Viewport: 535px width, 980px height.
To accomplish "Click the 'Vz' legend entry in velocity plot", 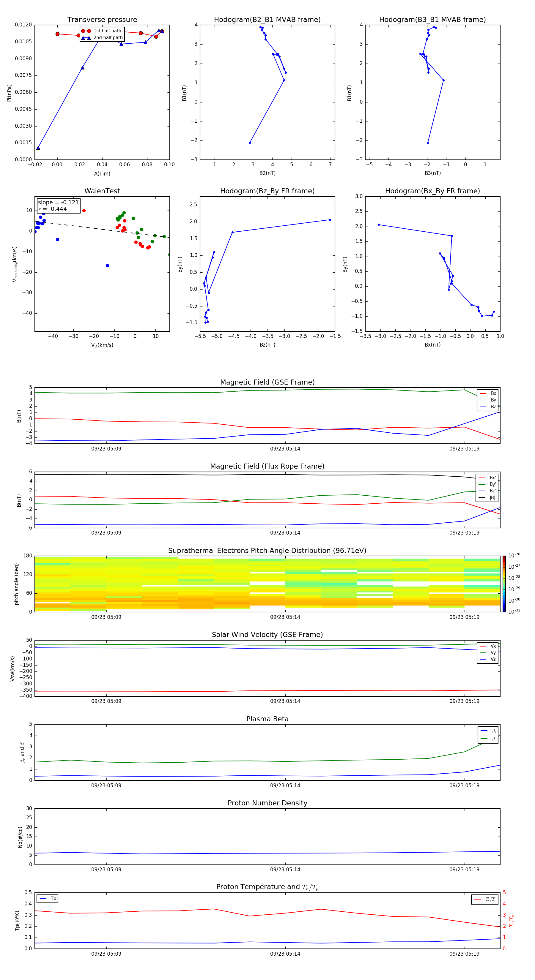I will [x=488, y=659].
